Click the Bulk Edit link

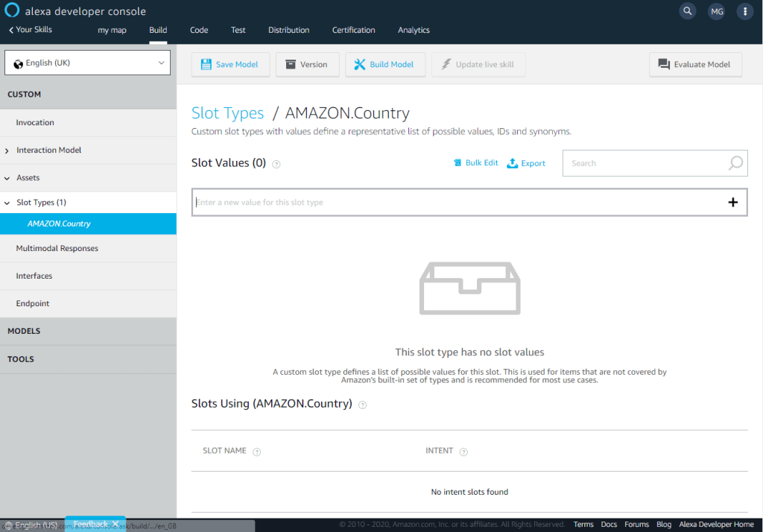476,163
